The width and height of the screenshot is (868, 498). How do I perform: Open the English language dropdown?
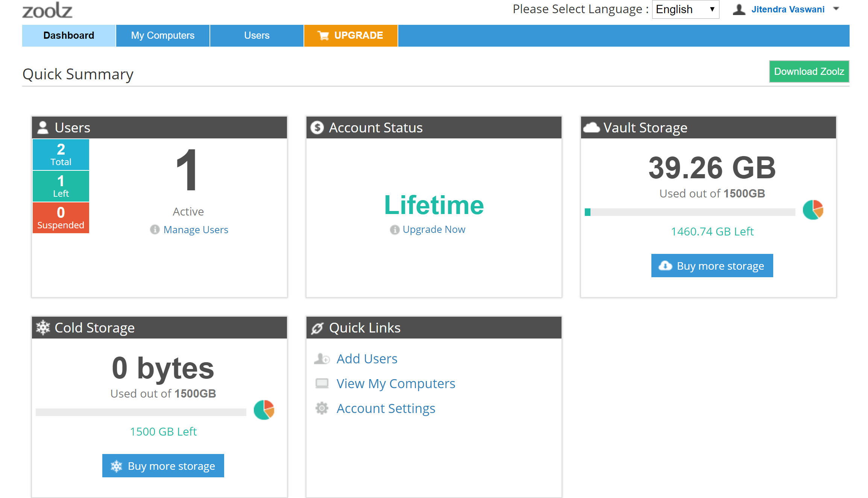point(685,9)
